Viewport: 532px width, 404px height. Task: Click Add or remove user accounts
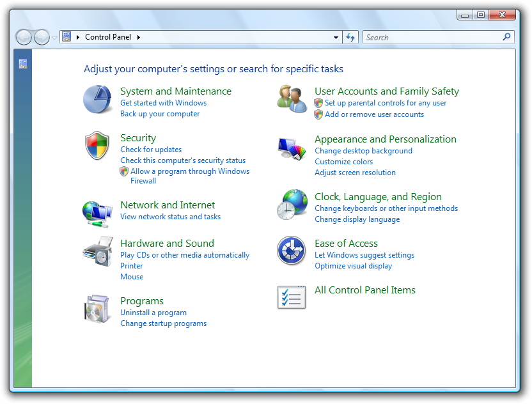click(x=374, y=114)
